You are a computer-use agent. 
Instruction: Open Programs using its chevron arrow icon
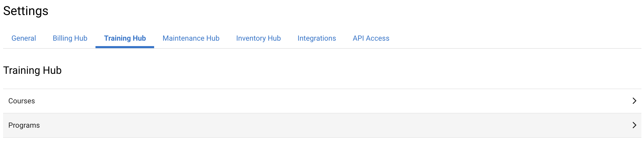[x=634, y=125]
